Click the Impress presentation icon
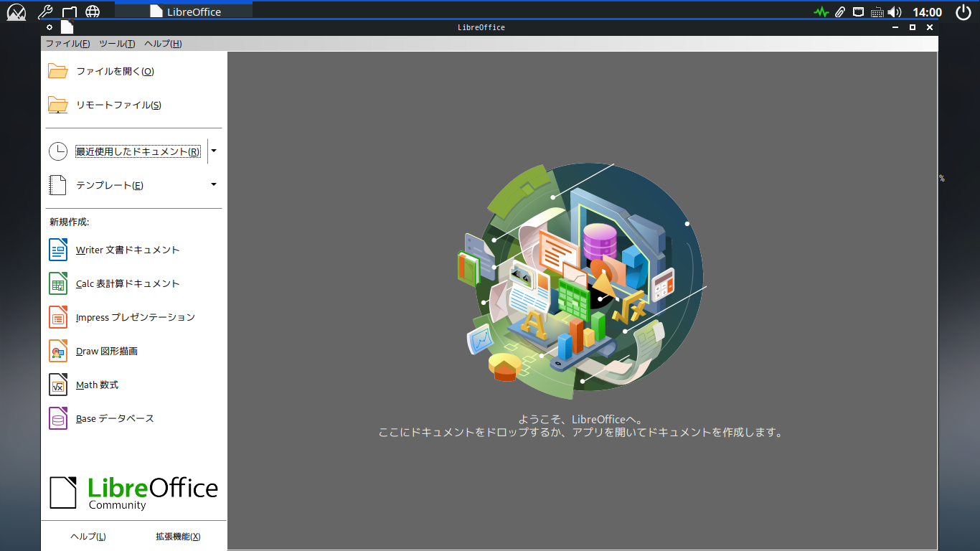This screenshot has height=551, width=980. [x=58, y=317]
